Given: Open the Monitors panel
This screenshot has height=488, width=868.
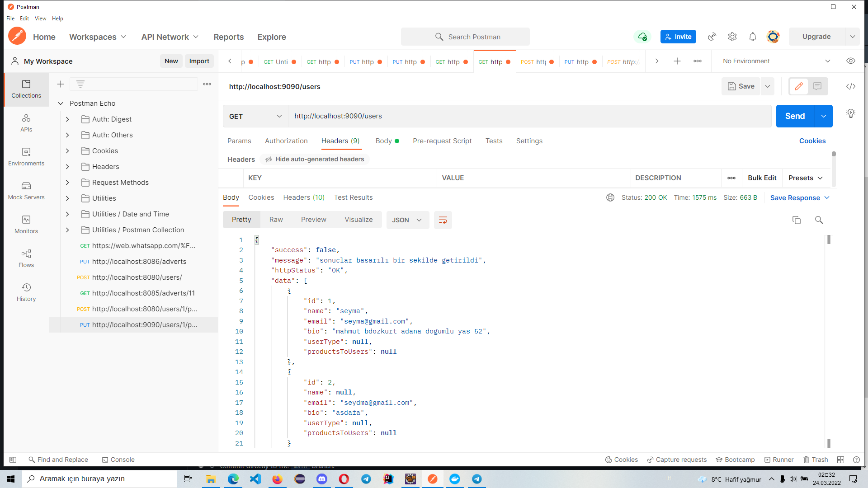Looking at the screenshot, I should click(x=26, y=224).
